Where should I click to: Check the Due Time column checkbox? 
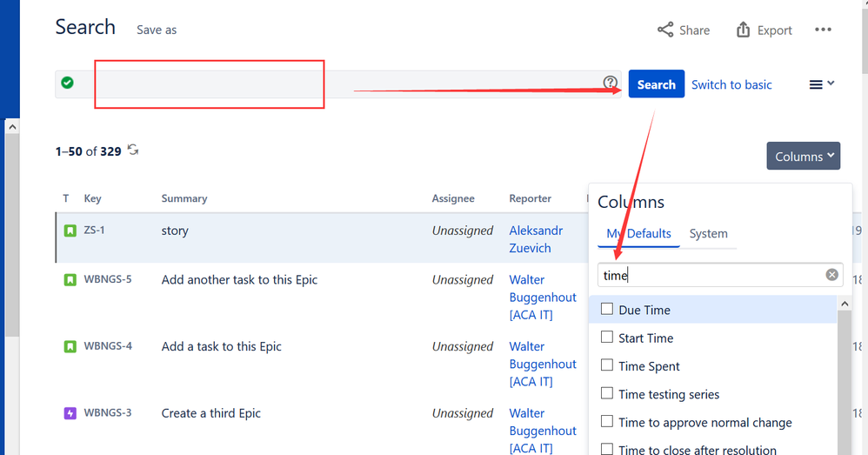coord(607,309)
